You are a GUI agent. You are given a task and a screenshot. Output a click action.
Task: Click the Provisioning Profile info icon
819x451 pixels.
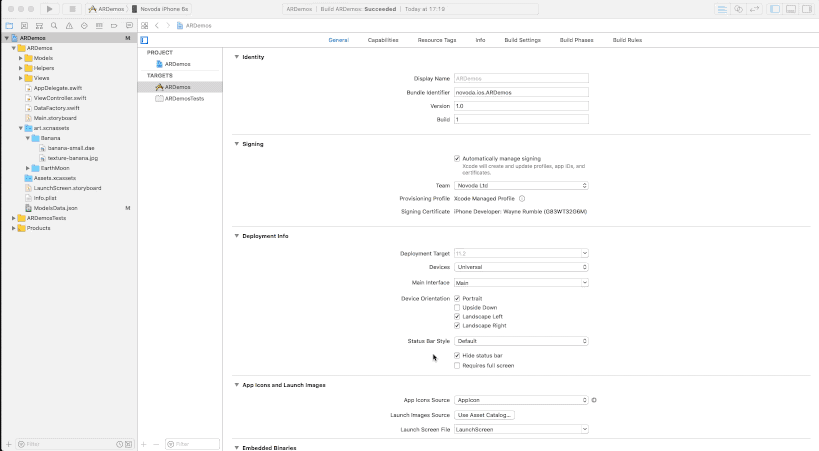[522, 199]
